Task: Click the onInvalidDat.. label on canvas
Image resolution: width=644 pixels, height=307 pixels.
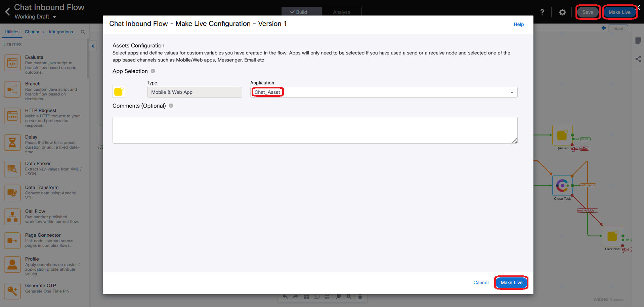Action: pos(588,210)
